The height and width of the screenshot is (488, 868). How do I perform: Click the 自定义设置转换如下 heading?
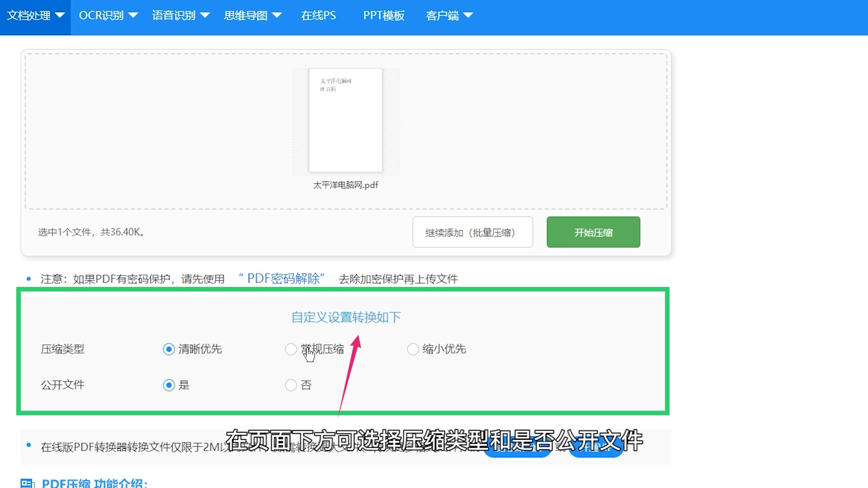click(346, 317)
